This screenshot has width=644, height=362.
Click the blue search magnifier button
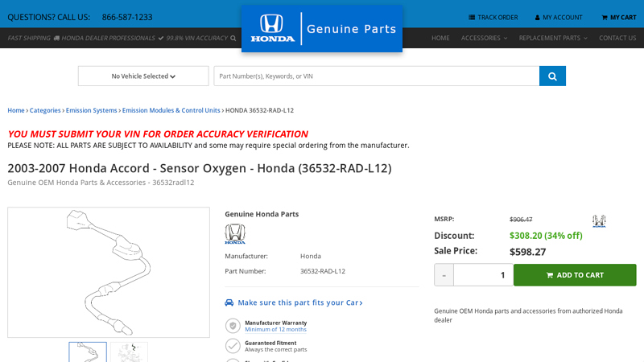[x=552, y=76]
